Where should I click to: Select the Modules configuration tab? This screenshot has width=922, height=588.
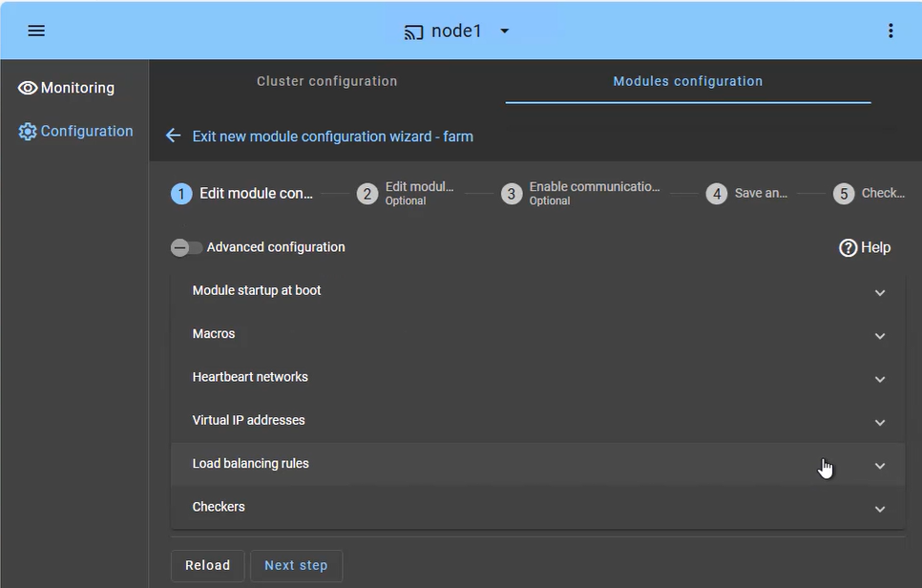coord(687,81)
